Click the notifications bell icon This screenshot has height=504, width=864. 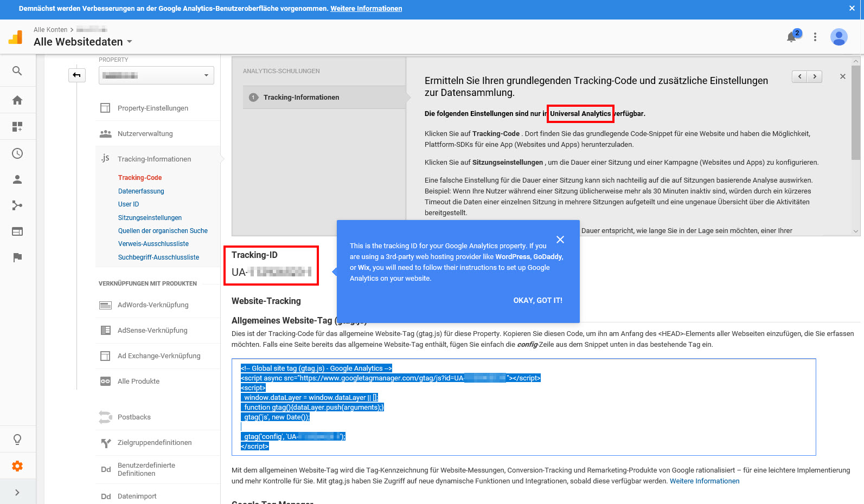[792, 37]
